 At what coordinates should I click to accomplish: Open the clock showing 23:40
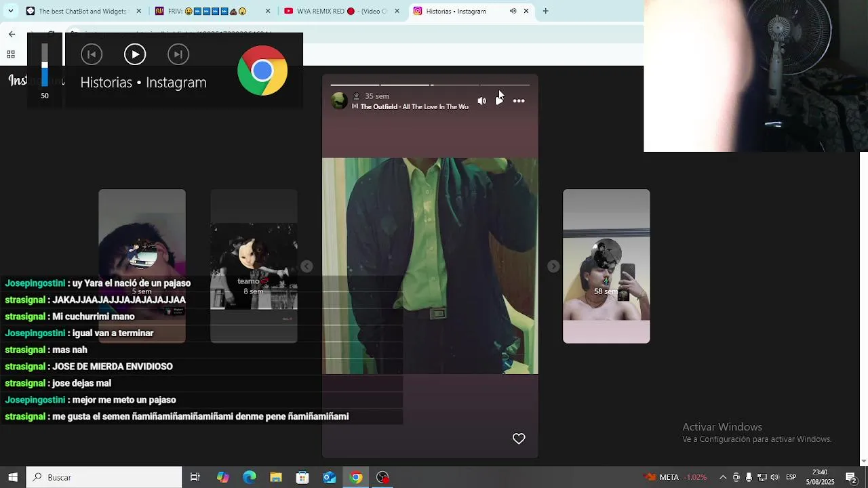tap(820, 477)
